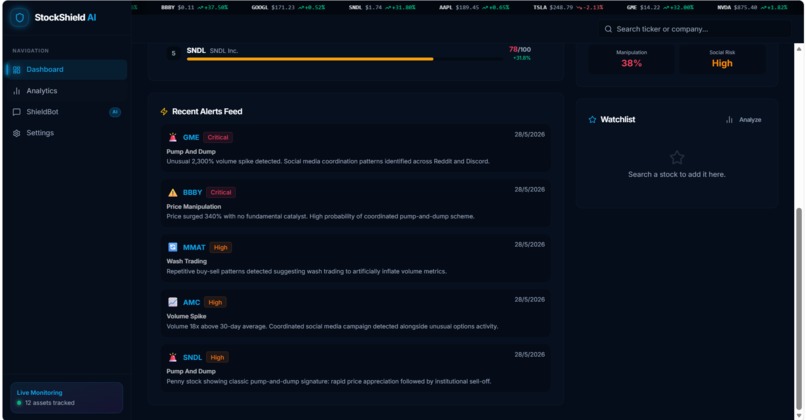Open the SNDL ticker link in alerts feed
Image resolution: width=806 pixels, height=420 pixels.
click(x=192, y=358)
